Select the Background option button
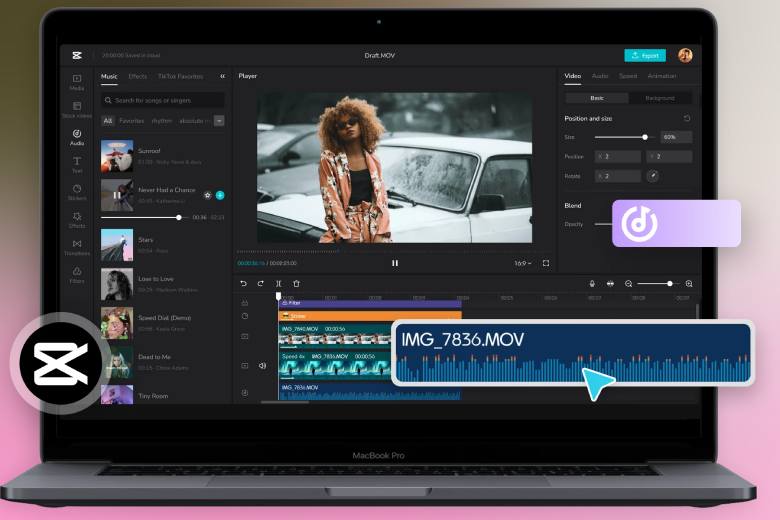The width and height of the screenshot is (780, 520). 659,98
